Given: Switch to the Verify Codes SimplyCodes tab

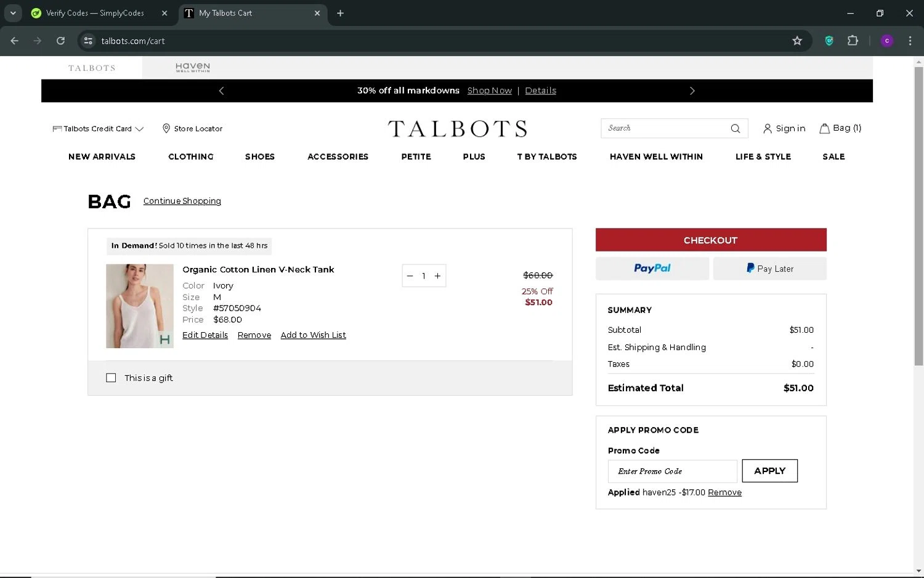Looking at the screenshot, I should pyautogui.click(x=94, y=13).
